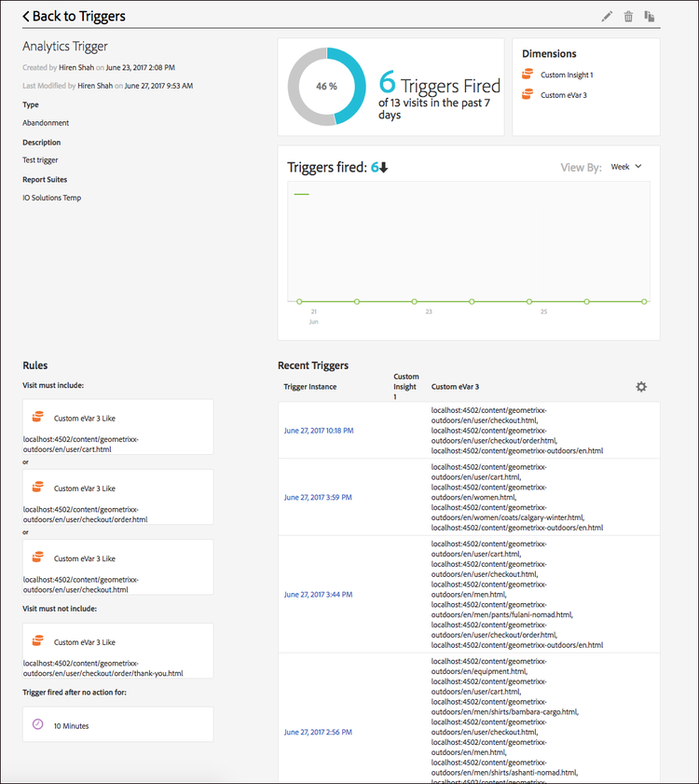This screenshot has height=784, width=699.
Task: Open the View By Week dropdown
Action: [626, 167]
